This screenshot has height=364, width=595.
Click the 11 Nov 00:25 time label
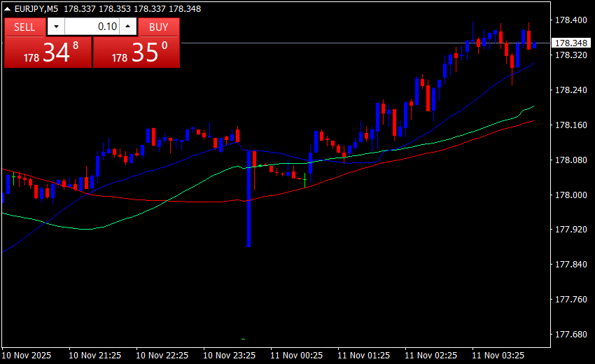[x=297, y=355]
